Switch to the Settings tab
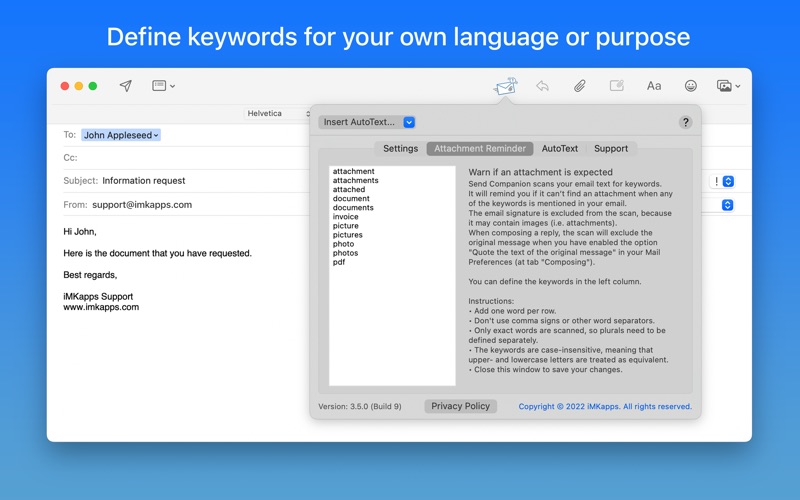800x500 pixels. point(401,148)
